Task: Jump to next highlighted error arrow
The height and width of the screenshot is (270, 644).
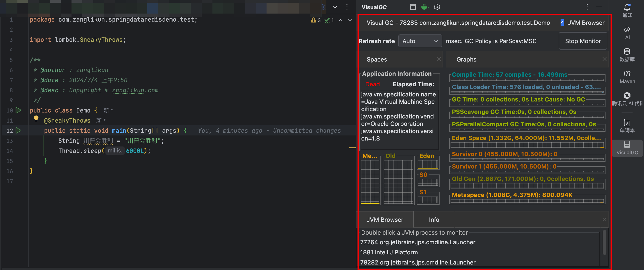Action: tap(350, 20)
